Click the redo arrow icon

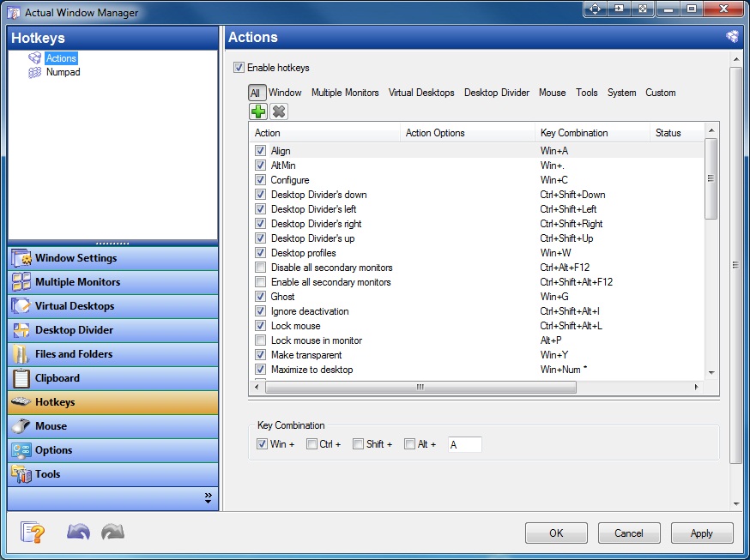coord(113,532)
